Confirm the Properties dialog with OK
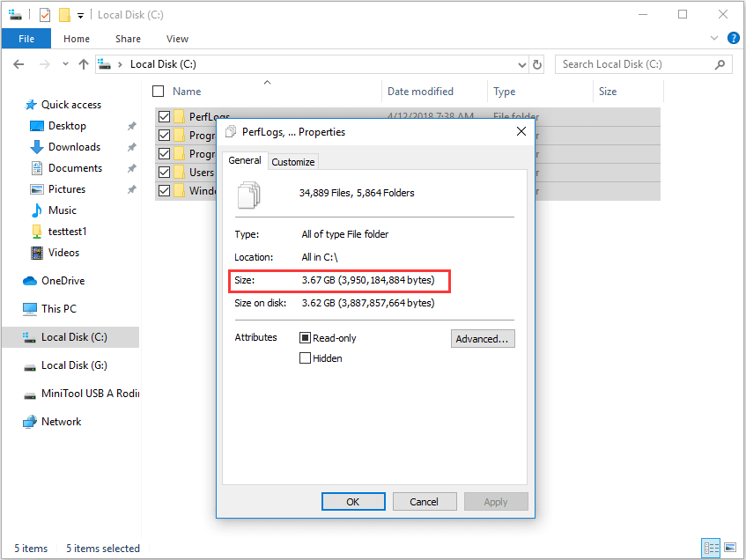Screen dimensions: 746x560 point(353,502)
